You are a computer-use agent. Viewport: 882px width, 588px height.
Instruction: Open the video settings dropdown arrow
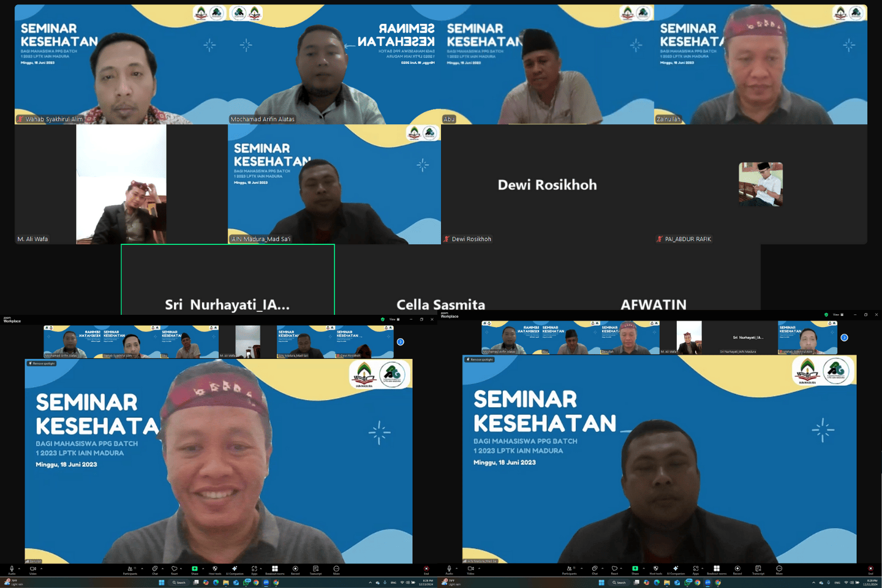point(41,568)
